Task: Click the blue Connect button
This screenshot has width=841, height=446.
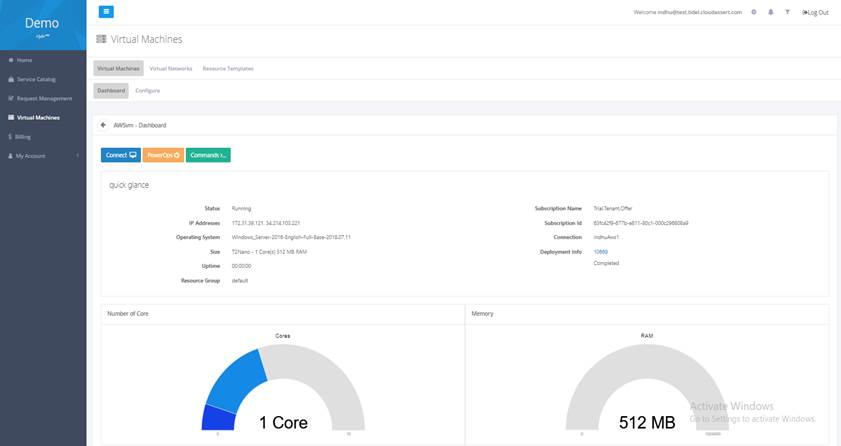Action: tap(120, 155)
